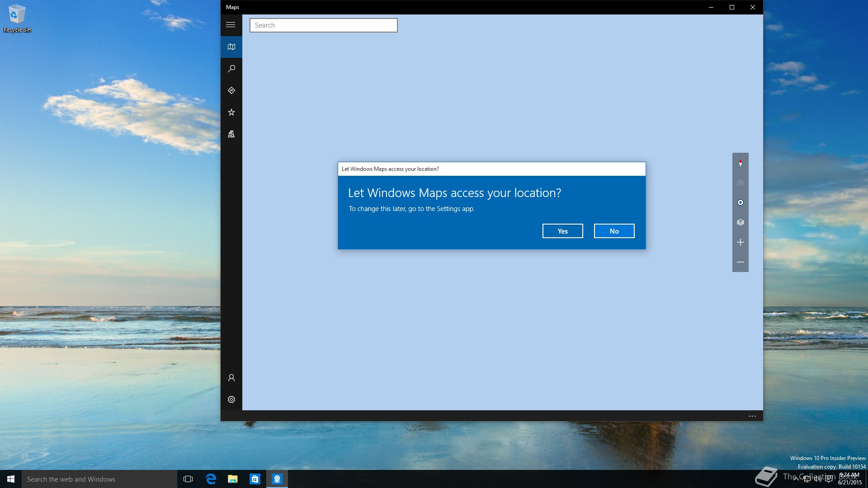Open the Store taskbar icon
This screenshot has height=488, width=868.
pos(255,479)
